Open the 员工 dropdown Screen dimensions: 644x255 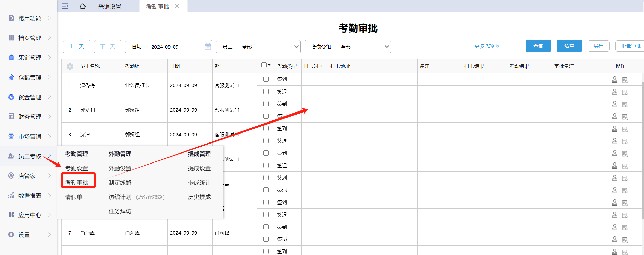pos(258,47)
